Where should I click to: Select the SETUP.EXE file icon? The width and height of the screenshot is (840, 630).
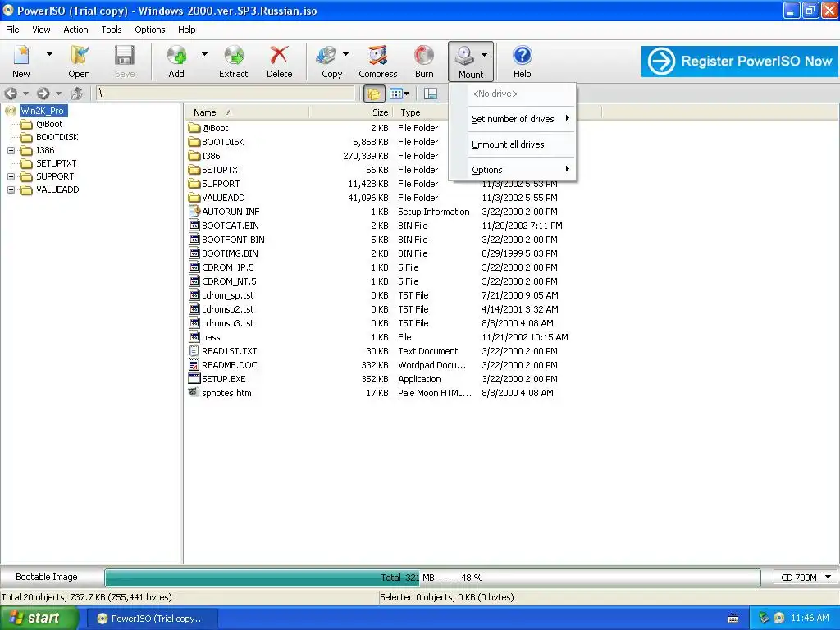coord(194,379)
